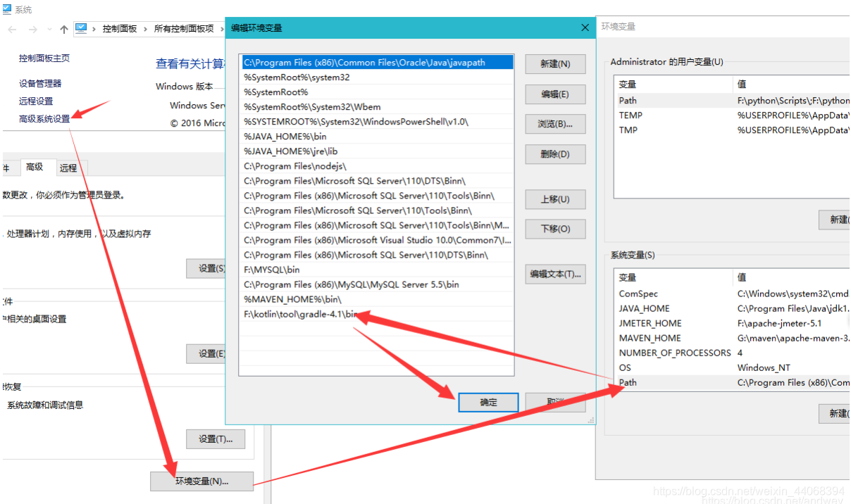Open 控制面板主页 link
This screenshot has width=851, height=504.
point(44,58)
